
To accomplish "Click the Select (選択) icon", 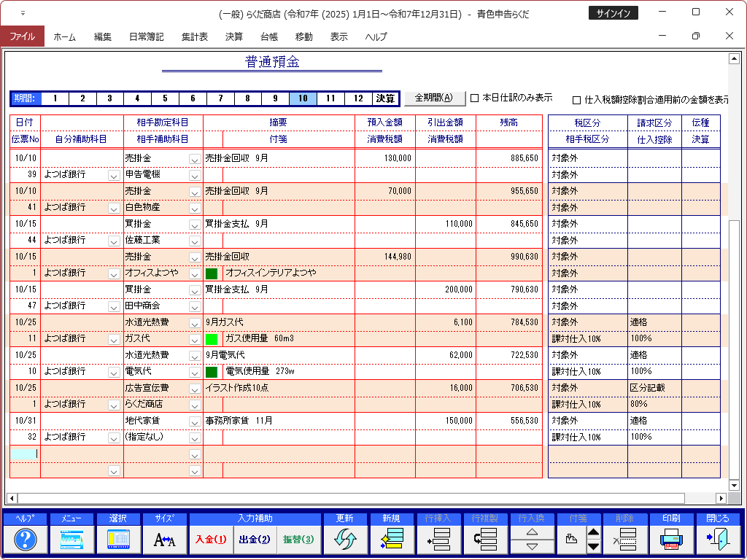I will 118,540.
